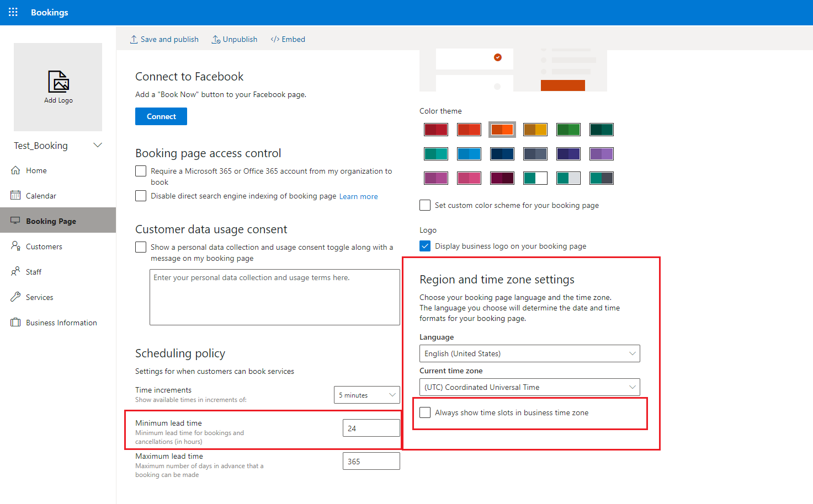Viewport: 813px width, 504px height.
Task: Open the Learn more link
Action: [359, 196]
